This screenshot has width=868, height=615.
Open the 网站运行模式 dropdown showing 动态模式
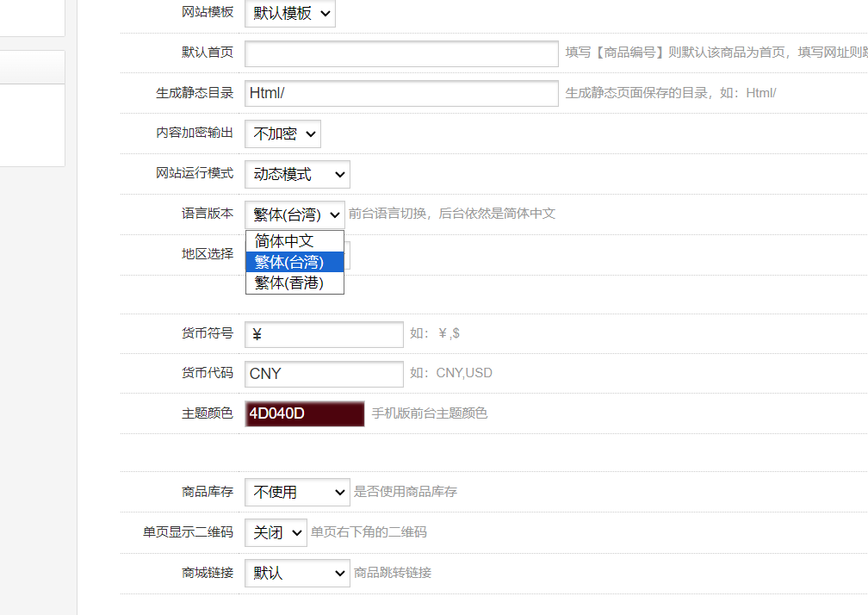[x=297, y=174]
